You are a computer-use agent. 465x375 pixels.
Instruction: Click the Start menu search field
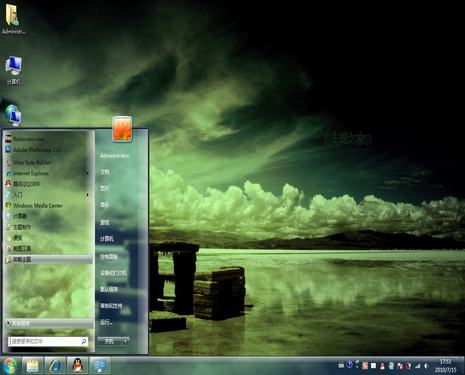tap(48, 341)
